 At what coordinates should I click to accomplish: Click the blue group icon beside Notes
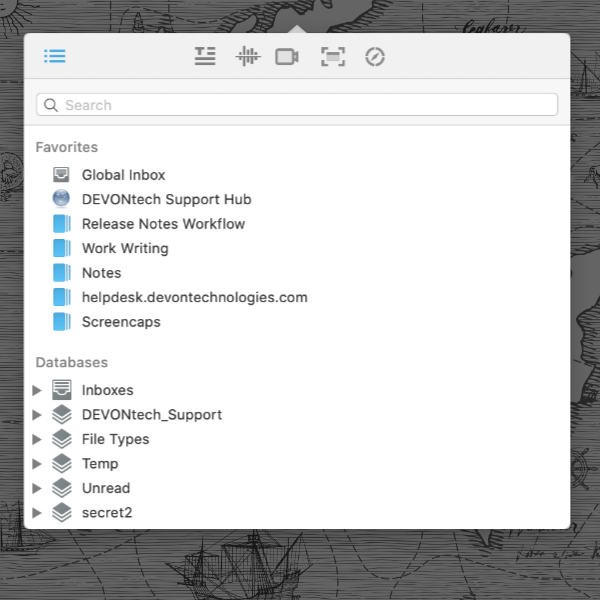pyautogui.click(x=62, y=273)
